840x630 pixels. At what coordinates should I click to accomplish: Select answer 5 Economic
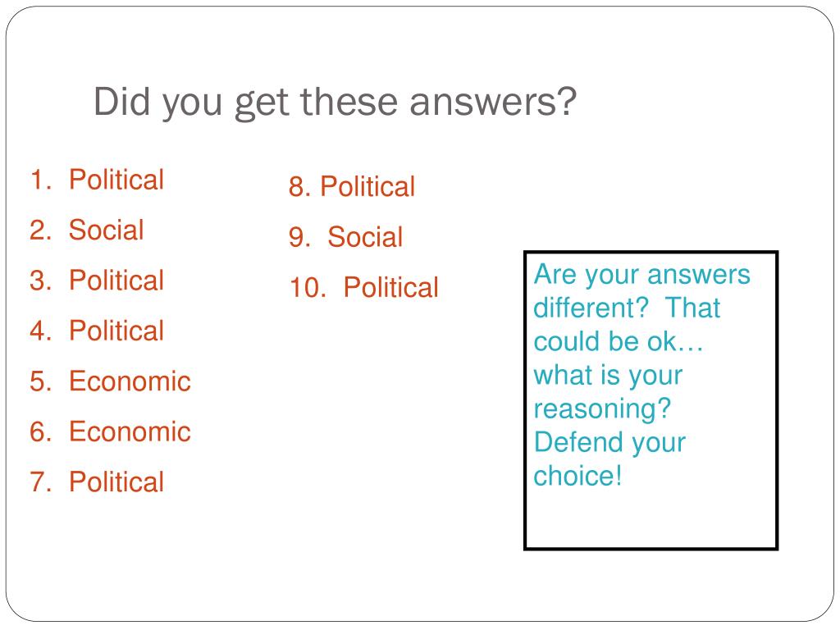coord(111,381)
